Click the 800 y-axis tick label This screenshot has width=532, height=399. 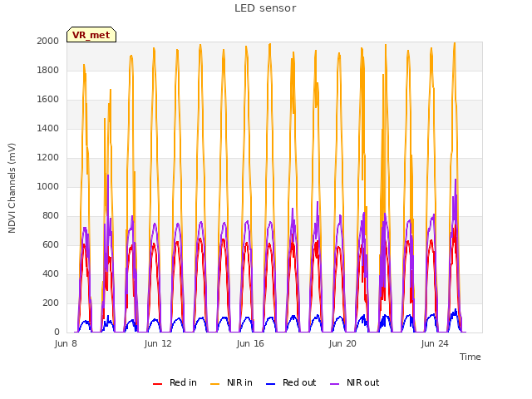(x=51, y=216)
